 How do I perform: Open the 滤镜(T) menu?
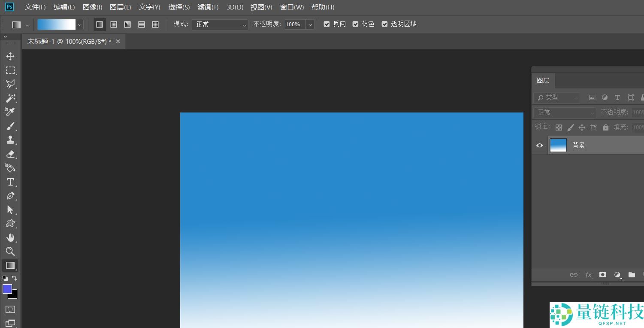pos(208,7)
